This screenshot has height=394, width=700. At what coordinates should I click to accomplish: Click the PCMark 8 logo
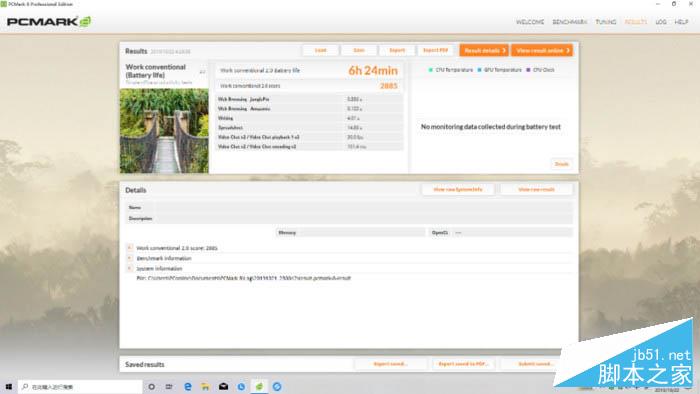tap(49, 21)
